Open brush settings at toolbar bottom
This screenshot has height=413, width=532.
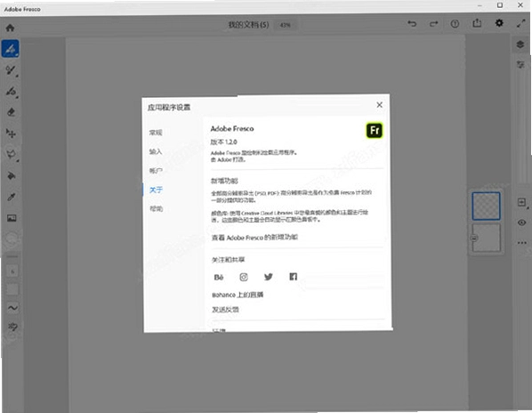12,327
